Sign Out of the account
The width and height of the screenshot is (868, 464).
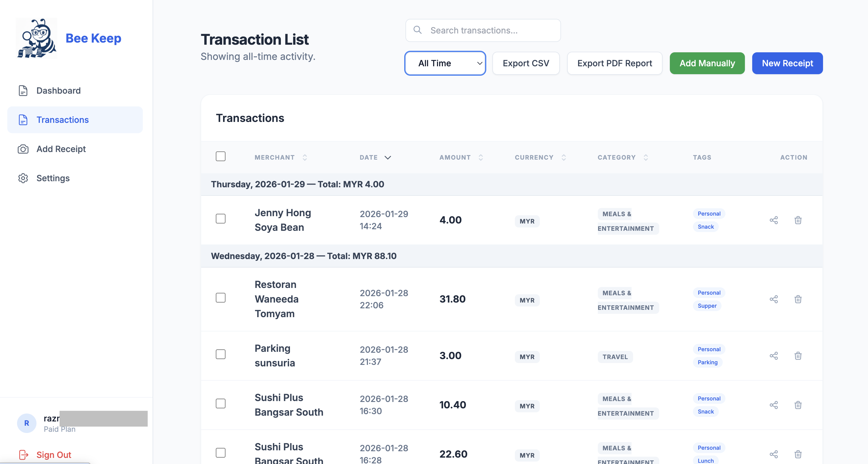pos(53,455)
